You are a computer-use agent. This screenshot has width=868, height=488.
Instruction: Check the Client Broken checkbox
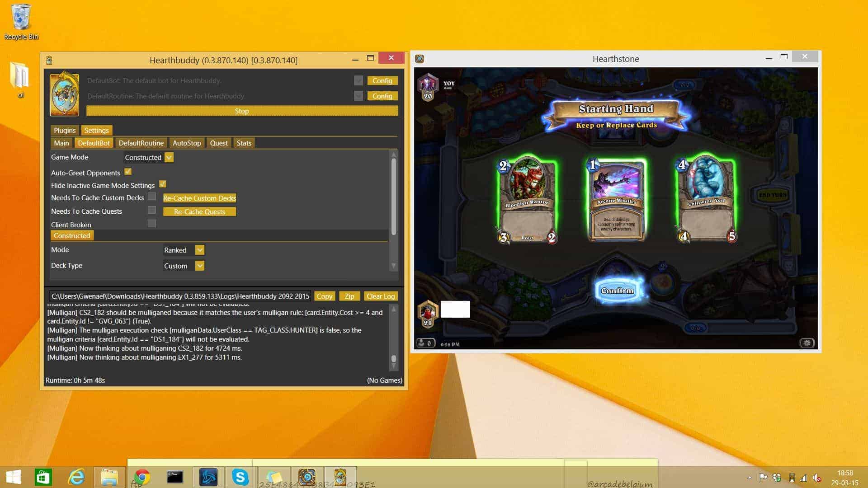152,224
